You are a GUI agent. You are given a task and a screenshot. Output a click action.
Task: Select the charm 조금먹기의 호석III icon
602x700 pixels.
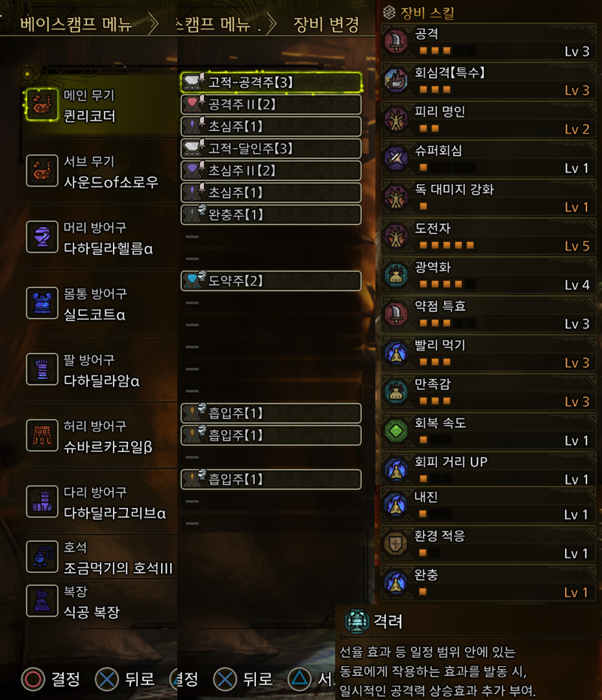pyautogui.click(x=42, y=556)
